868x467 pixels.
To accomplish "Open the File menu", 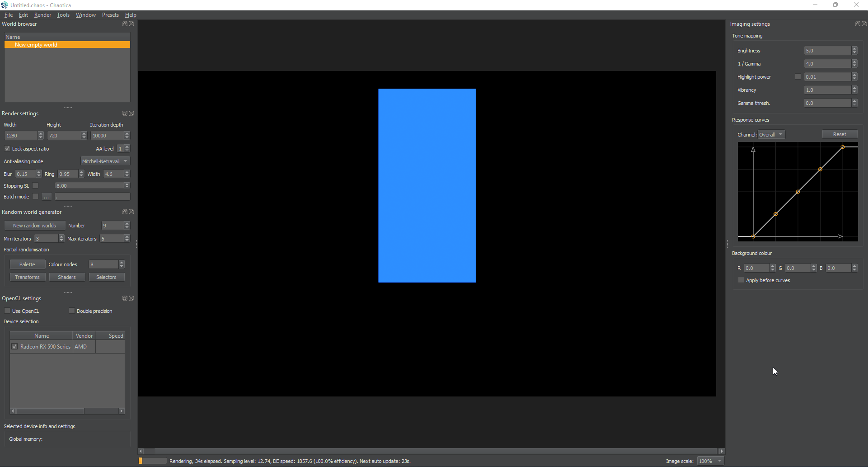I will tap(9, 15).
